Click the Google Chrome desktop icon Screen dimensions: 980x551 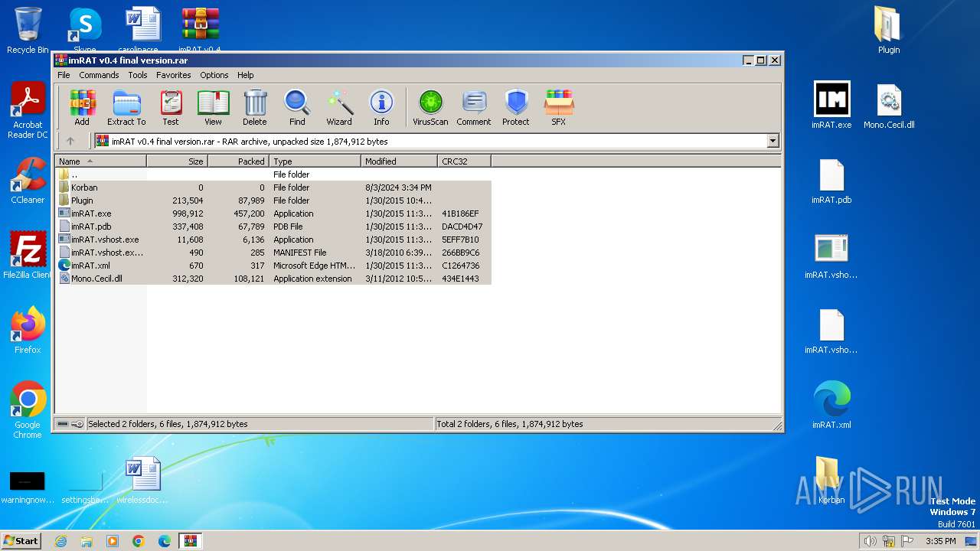tap(28, 410)
